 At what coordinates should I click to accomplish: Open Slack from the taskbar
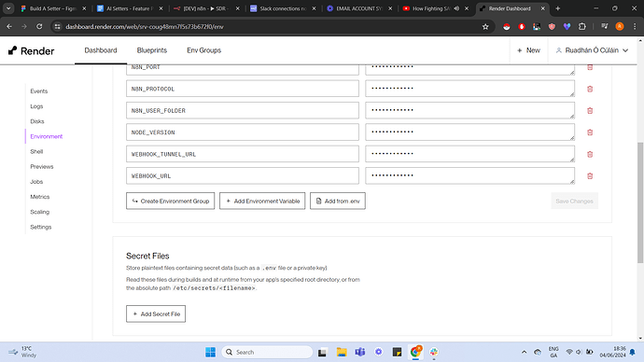[434, 352]
